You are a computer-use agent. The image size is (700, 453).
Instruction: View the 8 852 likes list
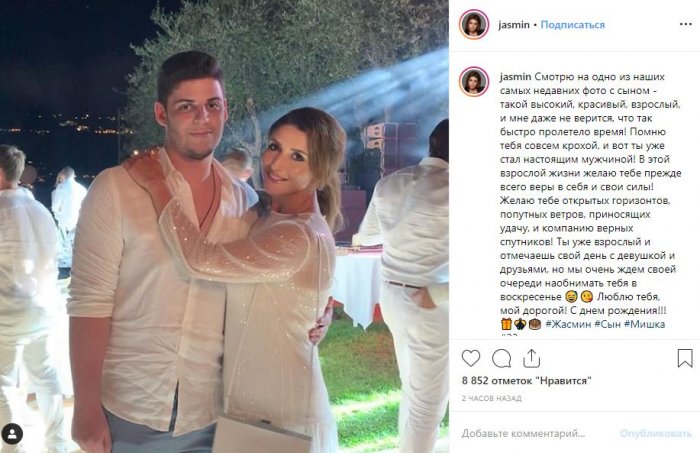click(527, 381)
